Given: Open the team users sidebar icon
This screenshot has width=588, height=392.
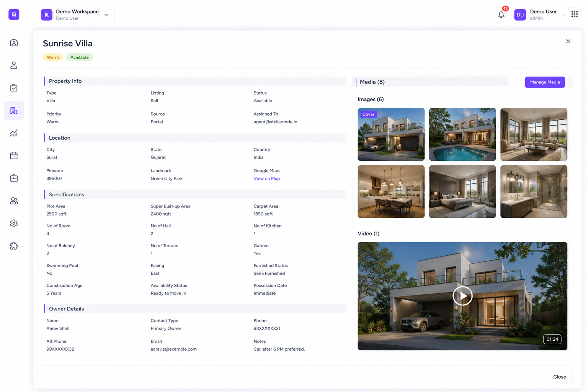Looking at the screenshot, I should coord(14,201).
